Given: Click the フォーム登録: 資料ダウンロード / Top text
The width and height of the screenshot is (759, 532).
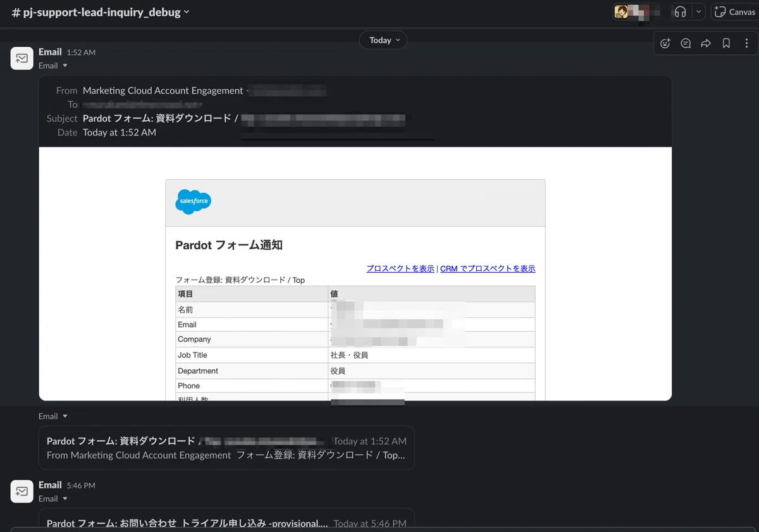Looking at the screenshot, I should click(x=240, y=280).
